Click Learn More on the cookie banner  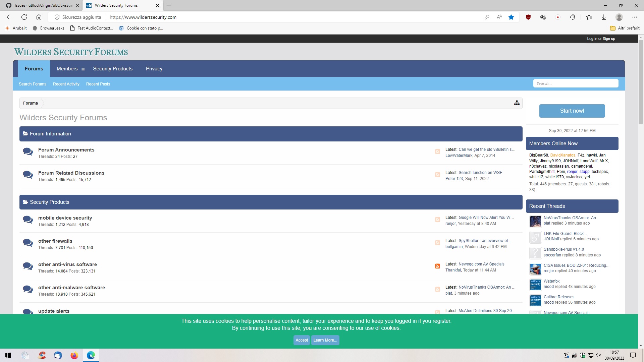pyautogui.click(x=325, y=340)
